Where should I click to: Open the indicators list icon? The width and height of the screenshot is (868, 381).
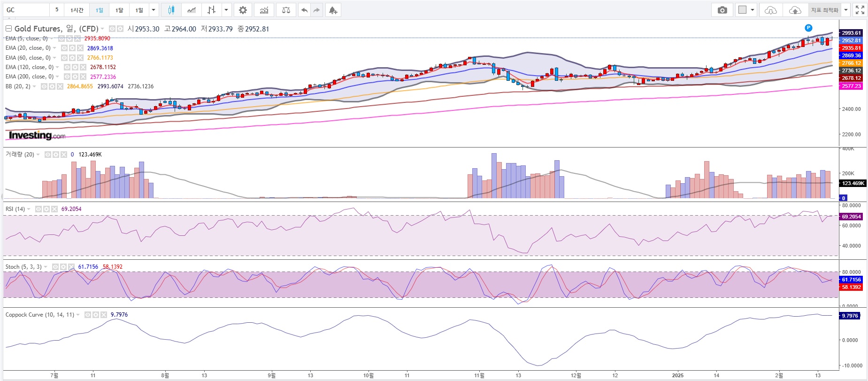pyautogui.click(x=264, y=10)
